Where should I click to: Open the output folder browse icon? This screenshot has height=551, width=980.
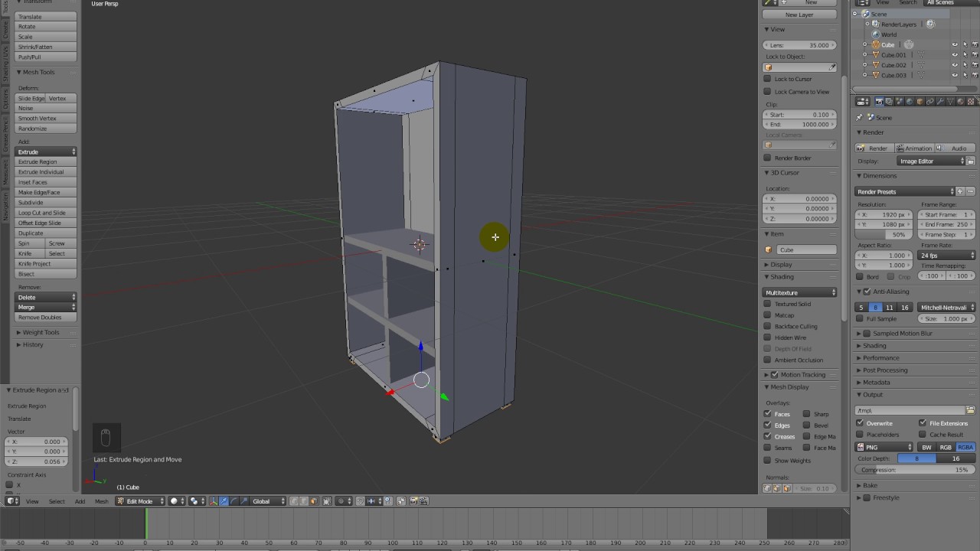(x=970, y=410)
